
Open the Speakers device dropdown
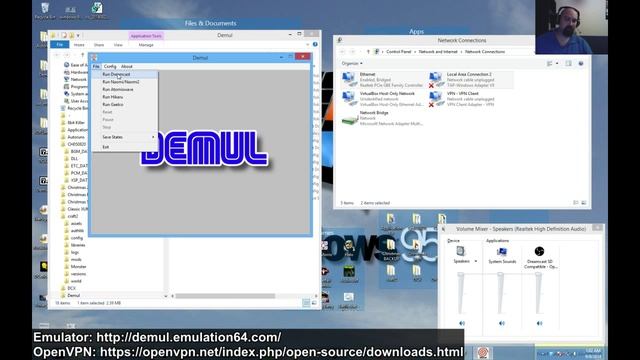pyautogui.click(x=476, y=261)
